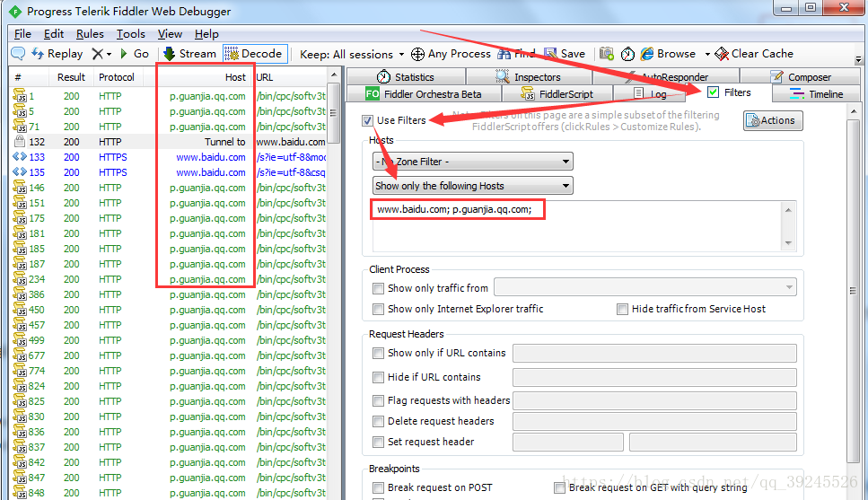Open the Tools menu
The image size is (868, 500).
pos(131,34)
